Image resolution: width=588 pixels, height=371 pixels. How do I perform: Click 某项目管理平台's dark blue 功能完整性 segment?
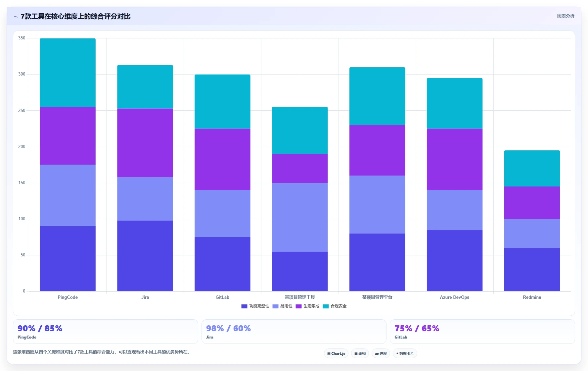pos(378,262)
